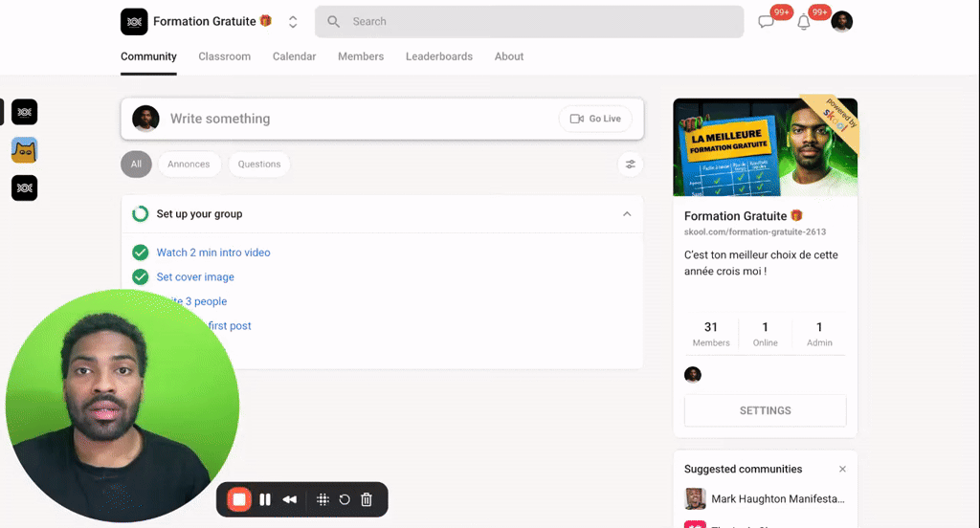Pause the screen recording
The width and height of the screenshot is (980, 528).
pyautogui.click(x=265, y=499)
